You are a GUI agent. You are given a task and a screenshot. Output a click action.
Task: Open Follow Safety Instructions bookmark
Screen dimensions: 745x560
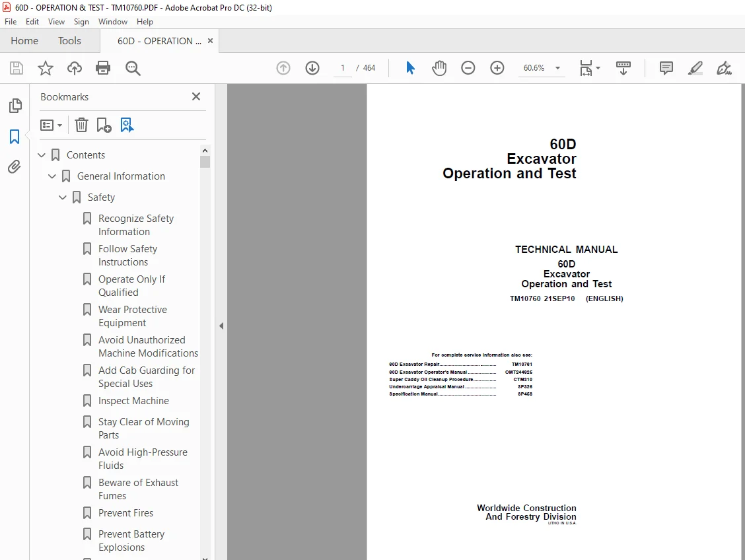point(127,255)
